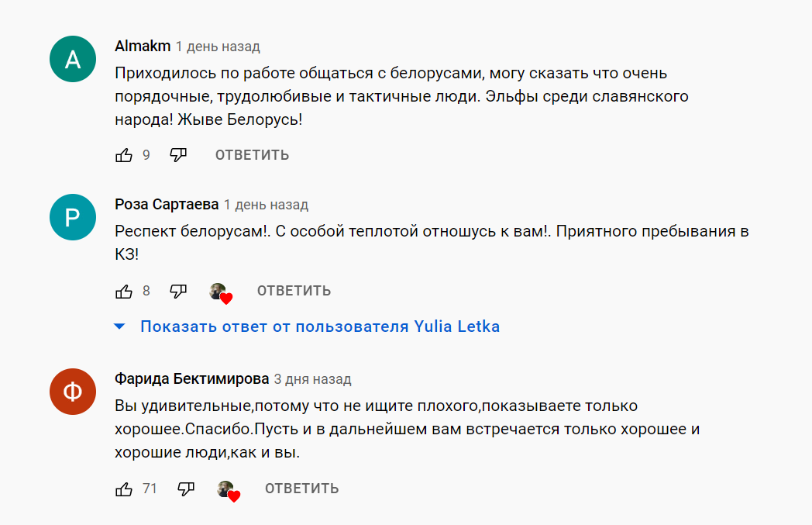The height and width of the screenshot is (525, 812).
Task: Reply to Фарида Бектимирова's comment
Action: tap(301, 489)
